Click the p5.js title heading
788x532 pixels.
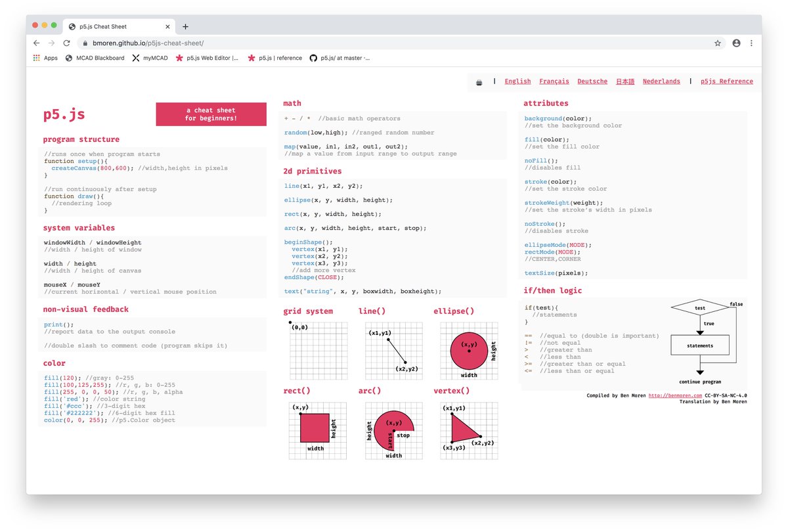tap(64, 114)
